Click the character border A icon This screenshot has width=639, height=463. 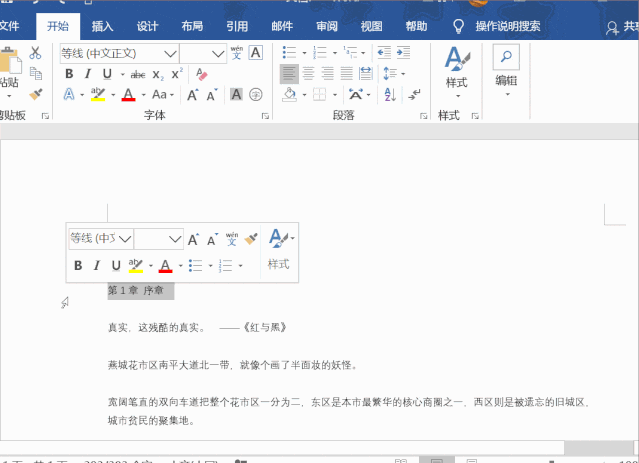[x=256, y=53]
